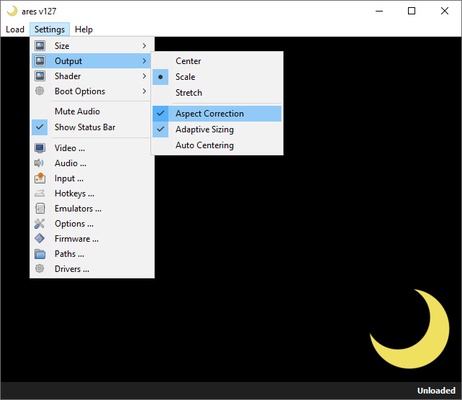Expand the Output submenu arrow

pyautogui.click(x=144, y=61)
